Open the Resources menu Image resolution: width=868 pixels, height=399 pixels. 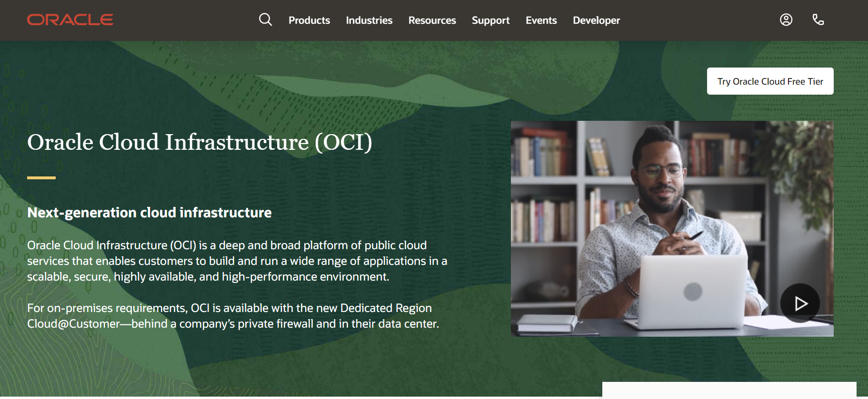click(x=432, y=20)
